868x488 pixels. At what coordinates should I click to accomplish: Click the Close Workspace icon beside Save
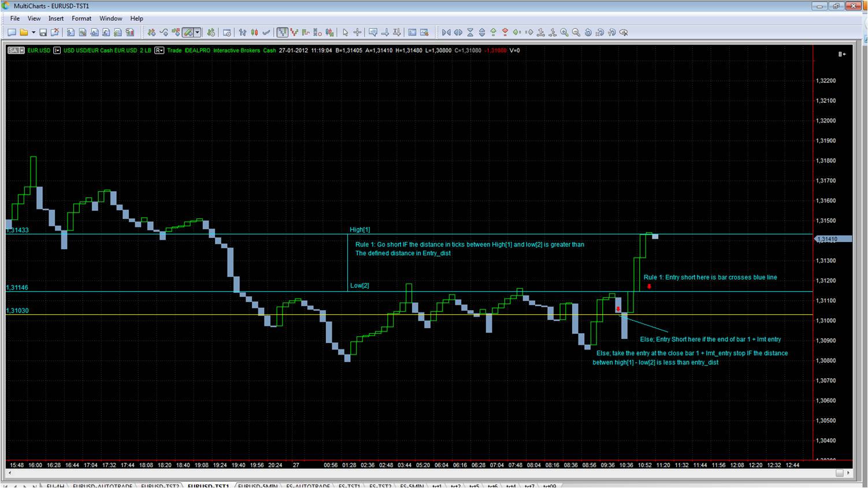pos(54,32)
